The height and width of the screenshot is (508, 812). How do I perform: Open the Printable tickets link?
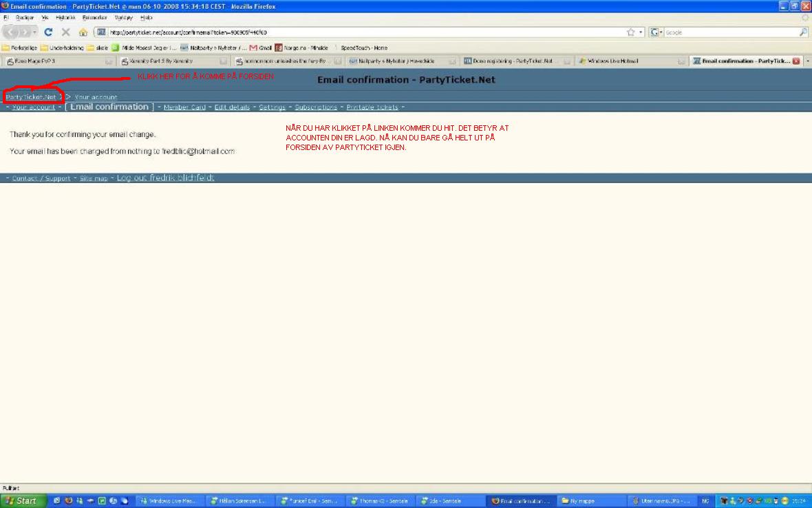pos(372,107)
